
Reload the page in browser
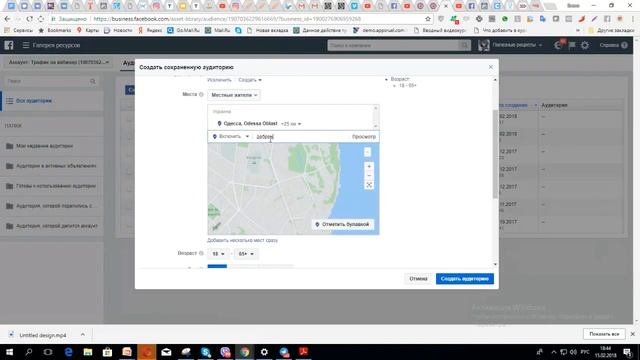pyautogui.click(x=29, y=19)
